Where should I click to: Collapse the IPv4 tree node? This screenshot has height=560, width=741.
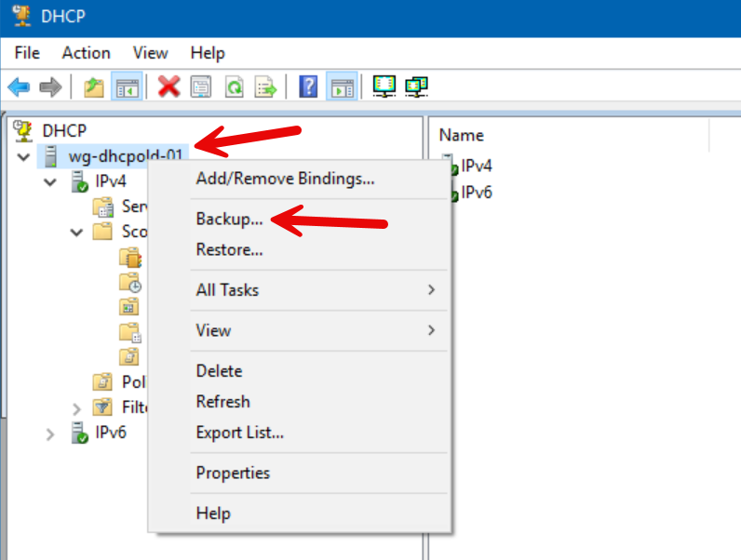[50, 181]
